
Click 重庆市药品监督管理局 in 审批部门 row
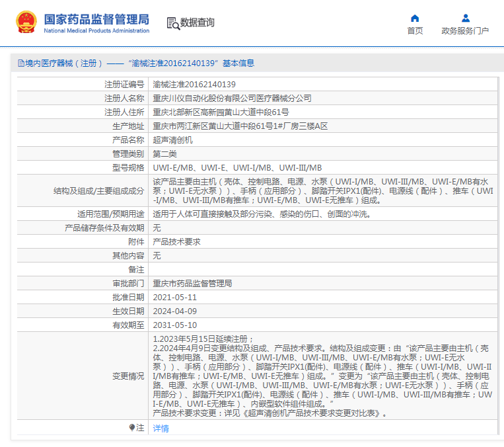[x=192, y=284]
